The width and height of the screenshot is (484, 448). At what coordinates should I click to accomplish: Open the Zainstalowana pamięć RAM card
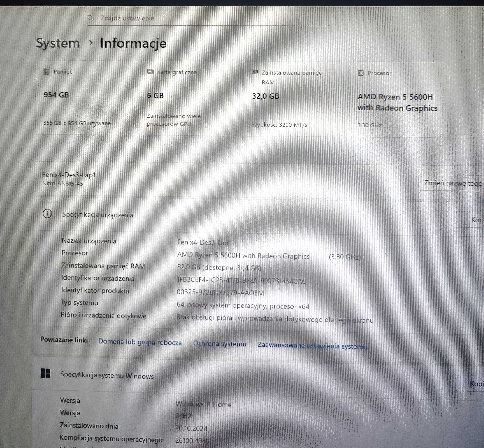pos(293,99)
